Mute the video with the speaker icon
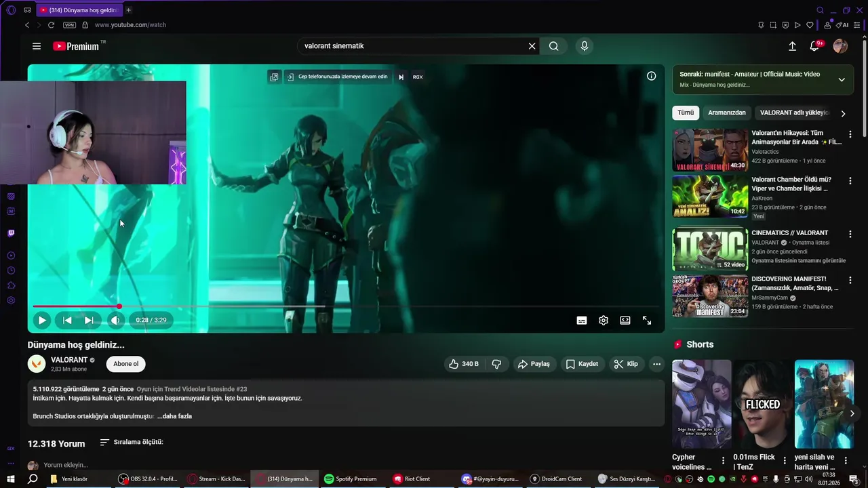 115,320
